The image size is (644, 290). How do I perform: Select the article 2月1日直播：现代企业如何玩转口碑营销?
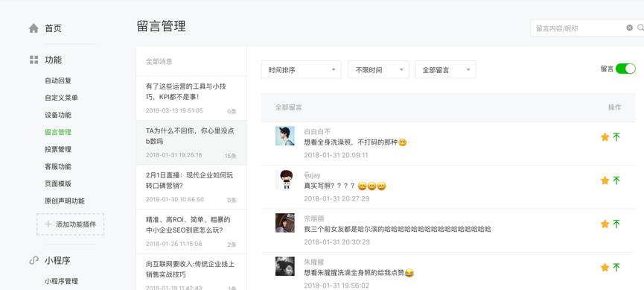click(191, 187)
